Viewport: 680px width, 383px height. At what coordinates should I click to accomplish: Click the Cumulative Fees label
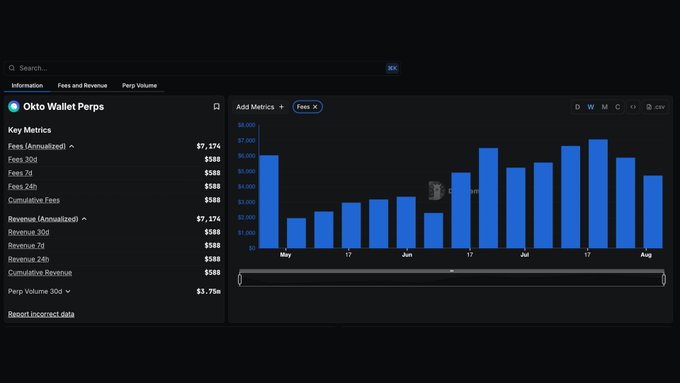point(34,200)
